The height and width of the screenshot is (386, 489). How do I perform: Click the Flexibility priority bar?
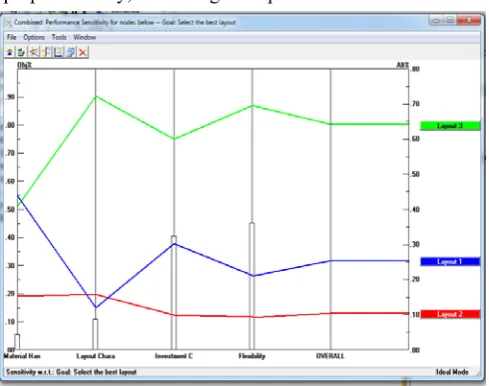pos(252,286)
